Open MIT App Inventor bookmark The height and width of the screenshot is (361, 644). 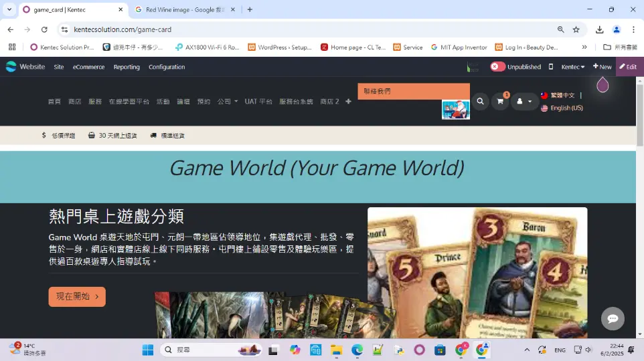coord(459,47)
